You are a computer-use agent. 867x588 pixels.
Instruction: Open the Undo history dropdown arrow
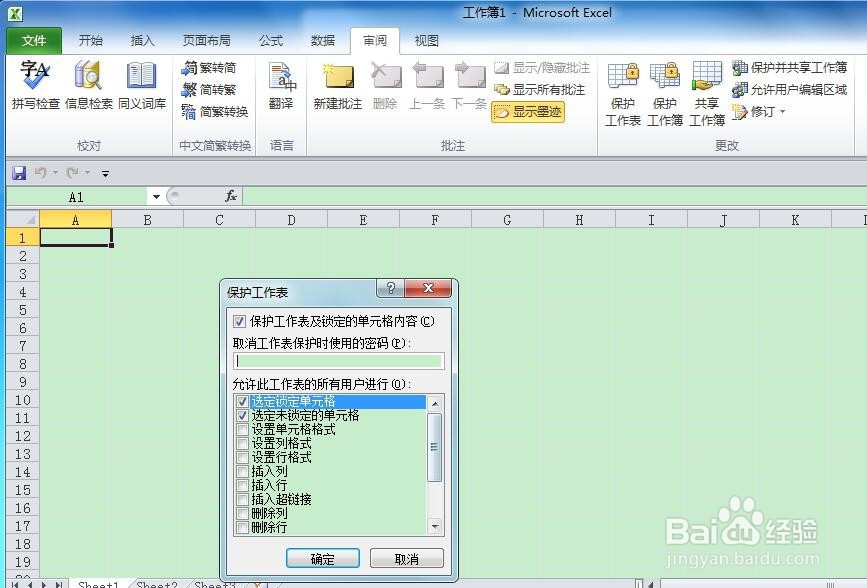(55, 173)
